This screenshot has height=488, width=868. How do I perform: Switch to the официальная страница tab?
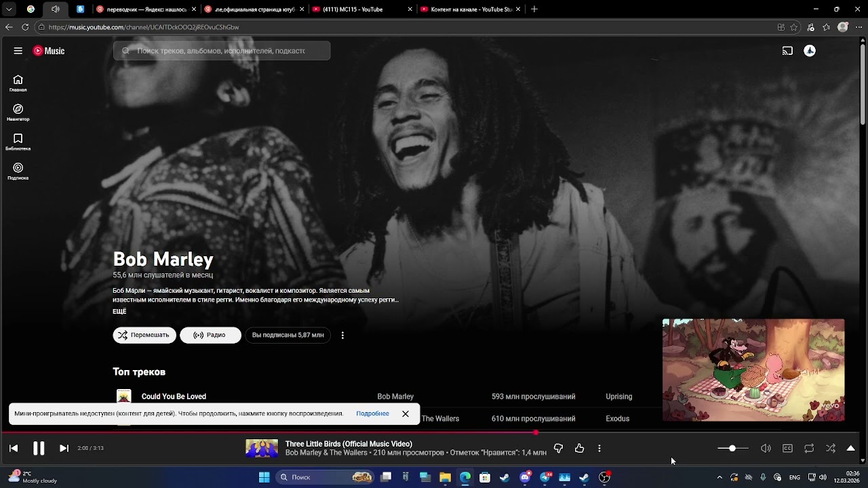pyautogui.click(x=253, y=9)
